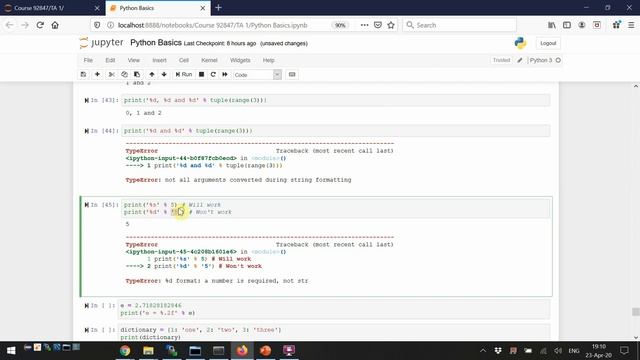The height and width of the screenshot is (360, 640).
Task: Show hidden system tray icons
Action: click(483, 351)
